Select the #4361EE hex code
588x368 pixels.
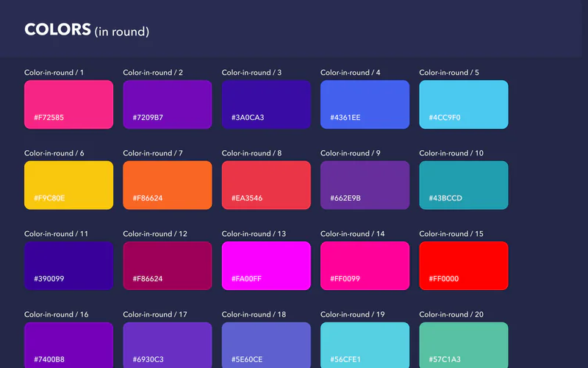point(345,118)
